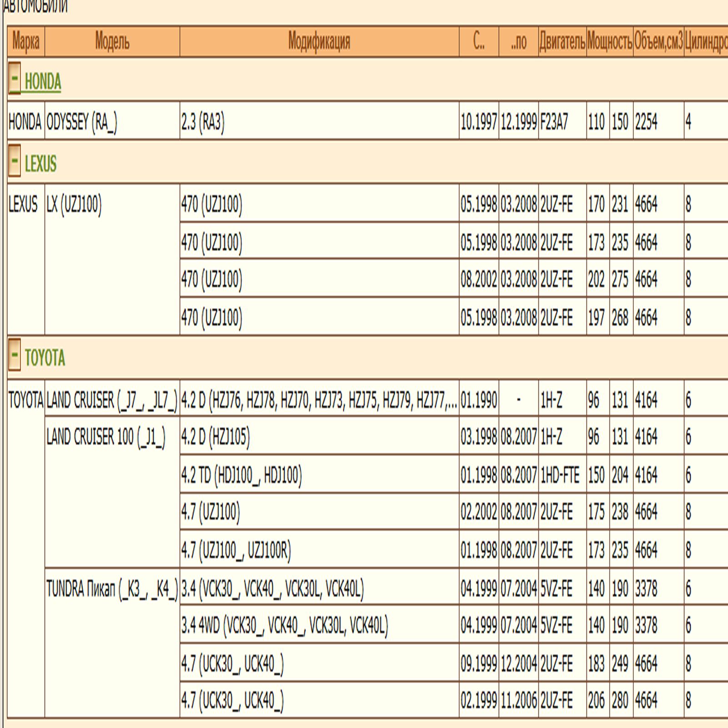The height and width of the screenshot is (728, 728).
Task: Click the 1HD-FTE engine cell
Action: point(560,475)
